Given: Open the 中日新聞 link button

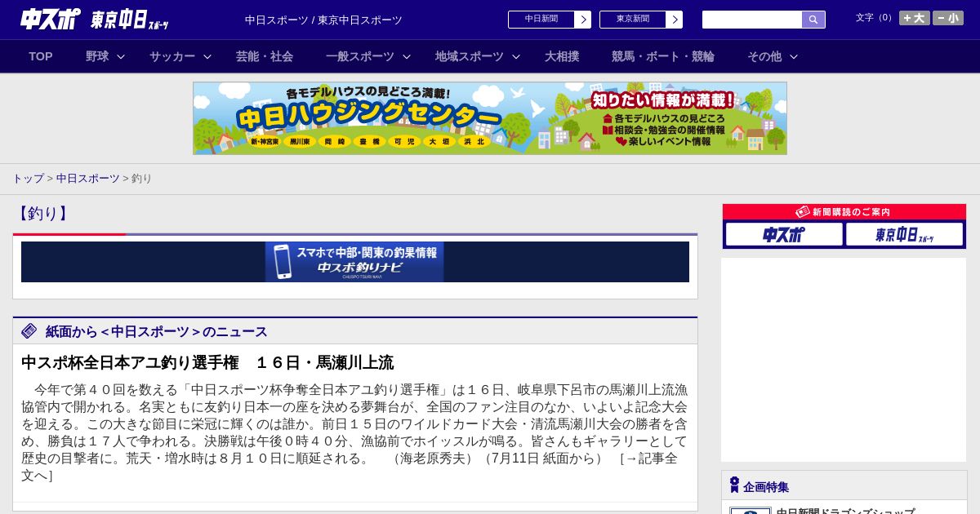Looking at the screenshot, I should coord(550,20).
